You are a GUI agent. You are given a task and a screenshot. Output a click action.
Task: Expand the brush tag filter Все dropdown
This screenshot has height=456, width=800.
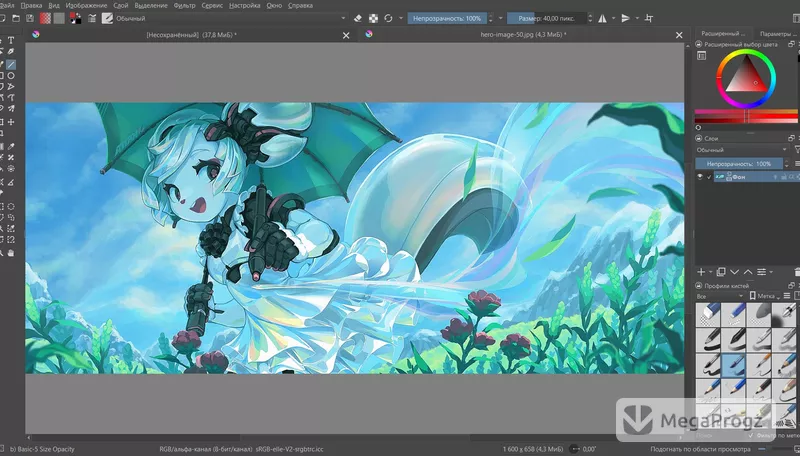click(720, 296)
